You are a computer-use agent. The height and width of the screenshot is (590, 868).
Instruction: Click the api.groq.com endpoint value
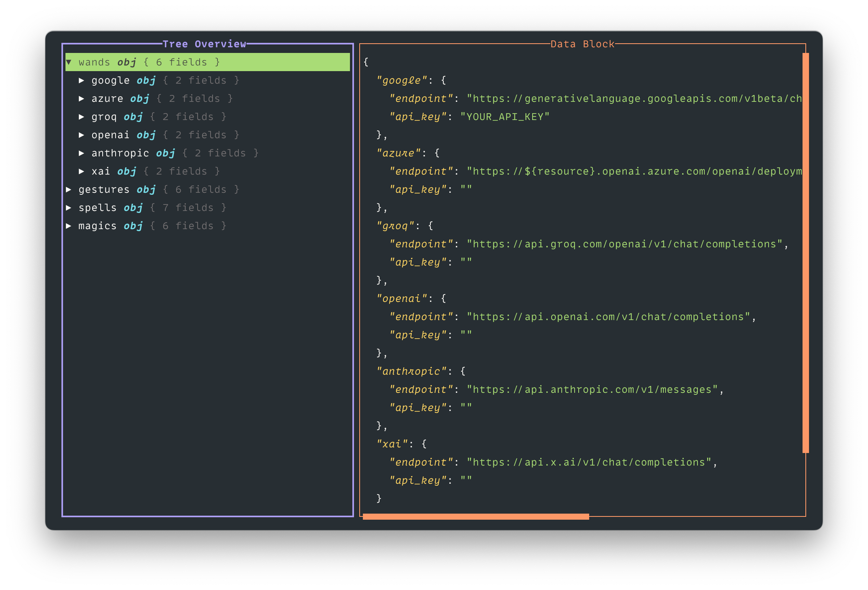coord(625,244)
